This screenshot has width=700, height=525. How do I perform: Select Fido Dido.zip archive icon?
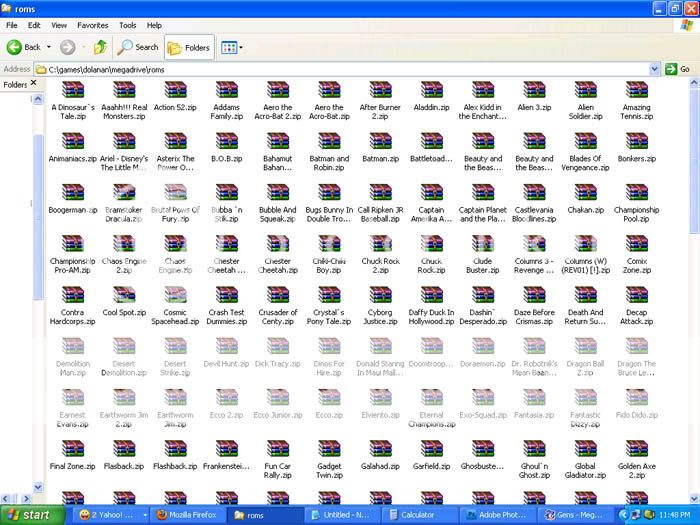637,397
